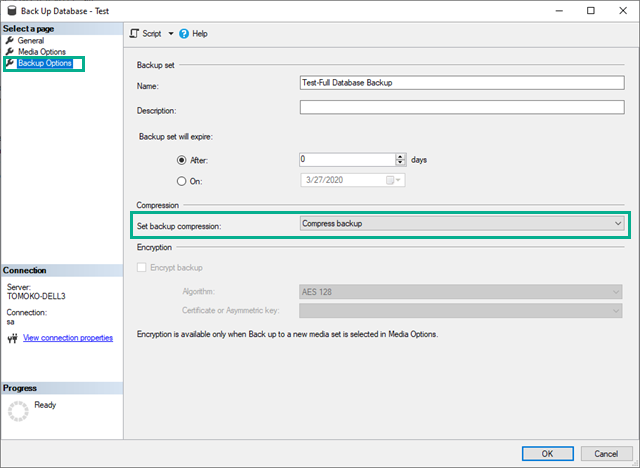
Task: Decrease days with the down spinner arrow
Action: point(400,162)
